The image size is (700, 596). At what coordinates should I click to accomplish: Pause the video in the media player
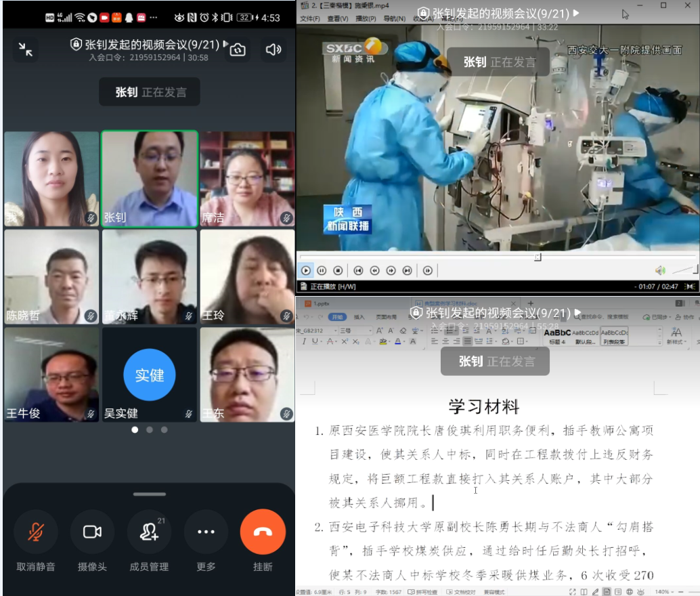[322, 270]
